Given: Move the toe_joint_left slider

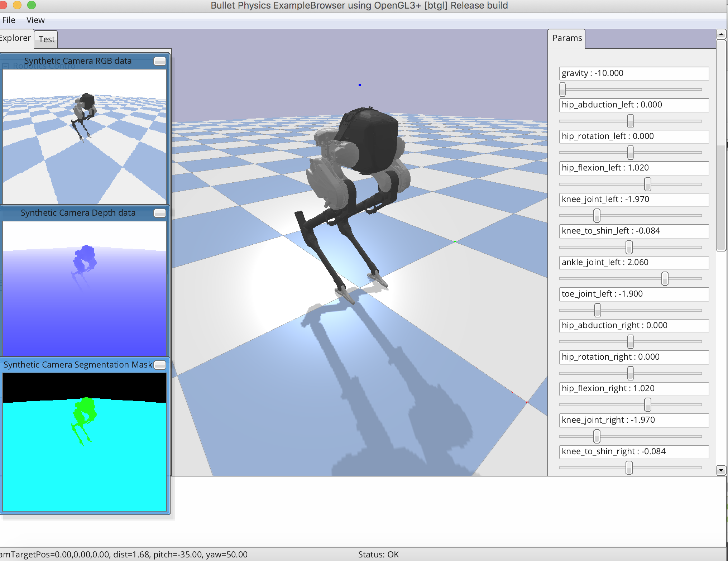Looking at the screenshot, I should [597, 310].
